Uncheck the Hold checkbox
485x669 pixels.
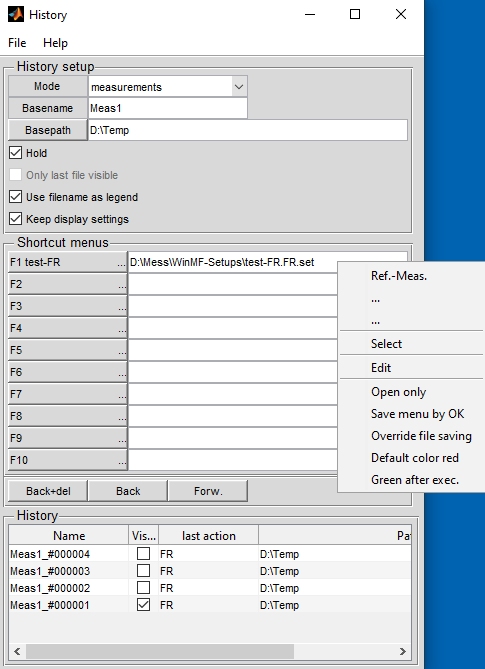pyautogui.click(x=15, y=153)
